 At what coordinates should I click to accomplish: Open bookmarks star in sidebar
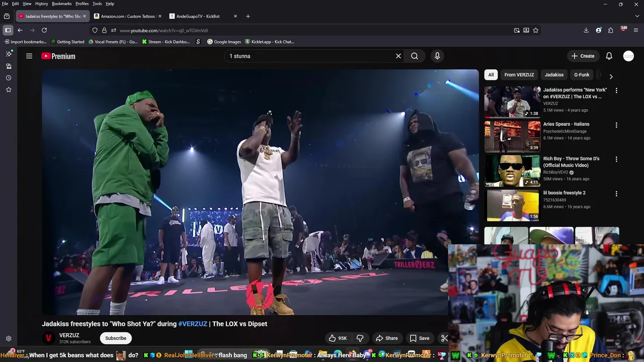tap(9, 89)
